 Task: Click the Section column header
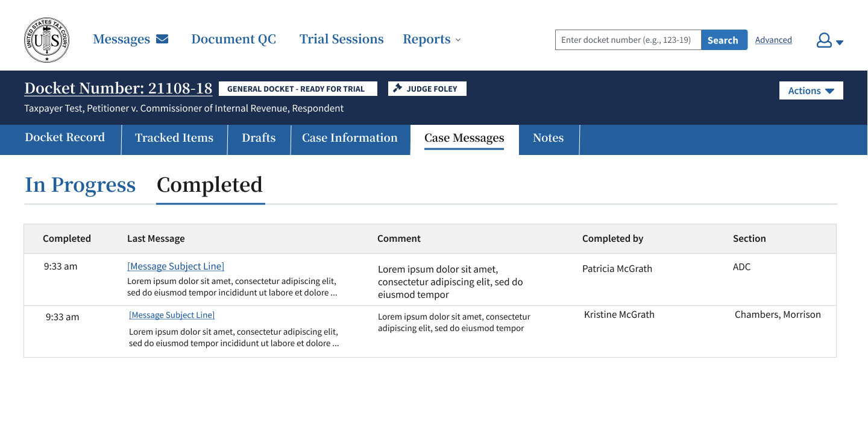tap(749, 238)
